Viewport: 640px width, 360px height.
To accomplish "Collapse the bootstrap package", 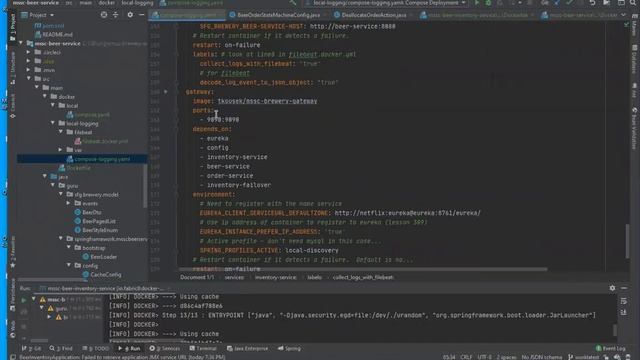I will (x=69, y=247).
